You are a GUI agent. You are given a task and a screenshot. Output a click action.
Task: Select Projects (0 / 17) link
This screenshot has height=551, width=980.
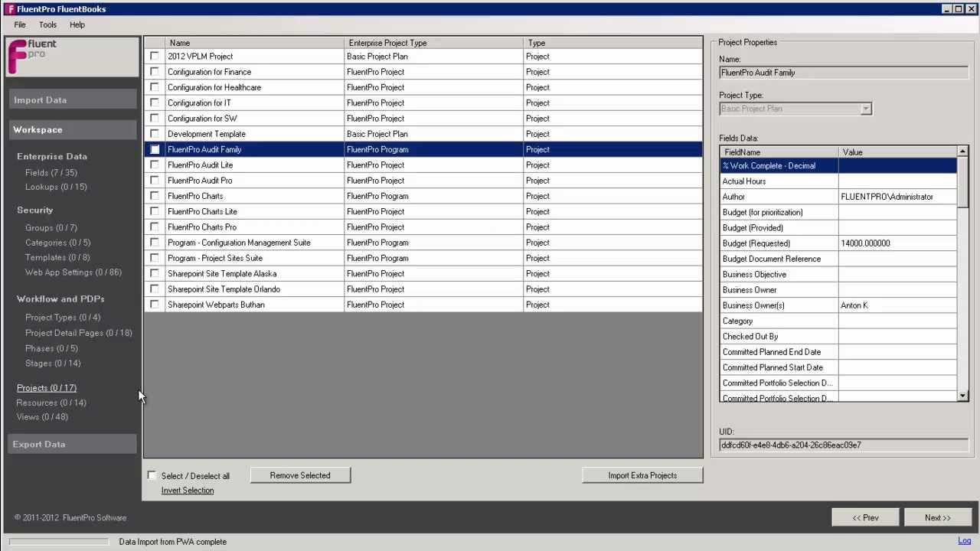pyautogui.click(x=47, y=388)
